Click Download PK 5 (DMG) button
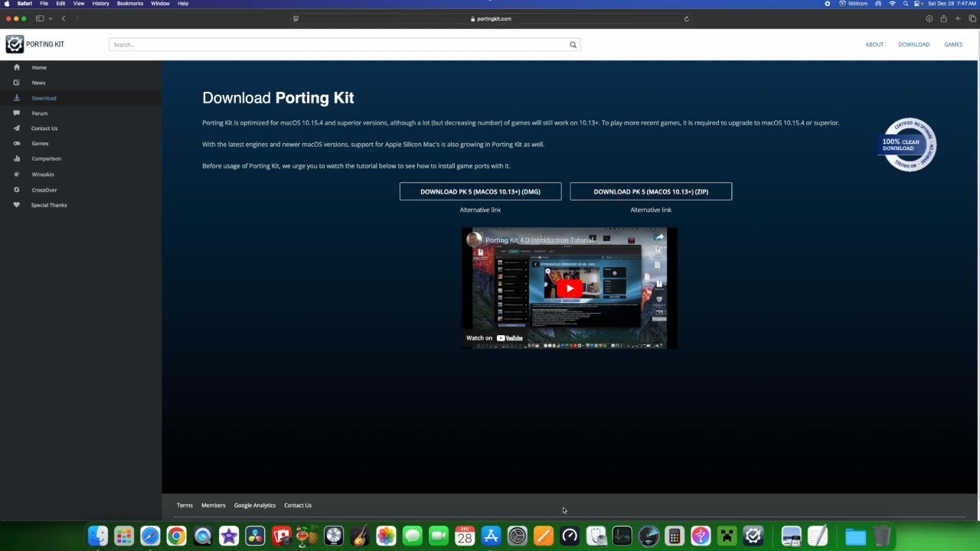980x551 pixels. 480,191
